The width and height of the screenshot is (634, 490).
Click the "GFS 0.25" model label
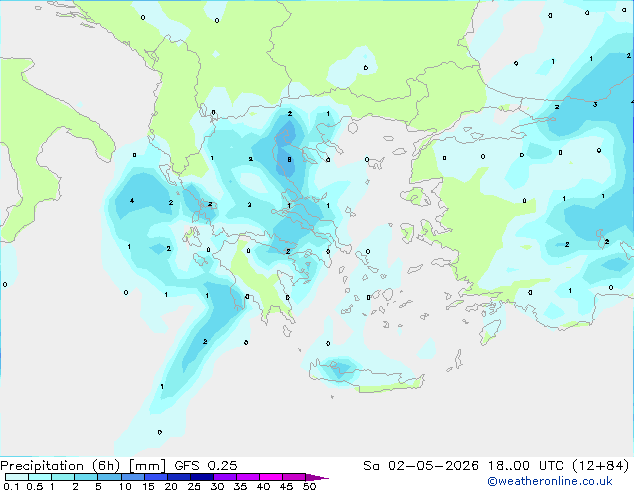206,466
